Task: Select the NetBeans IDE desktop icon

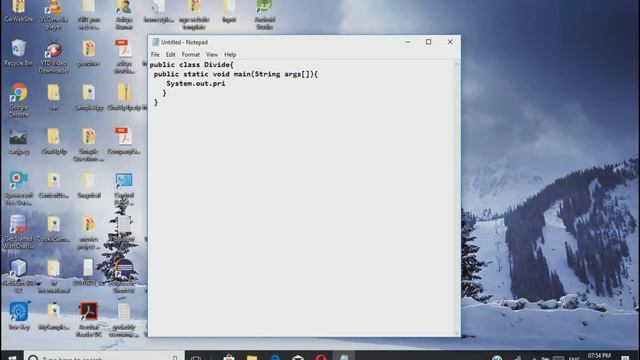Action: click(x=18, y=276)
